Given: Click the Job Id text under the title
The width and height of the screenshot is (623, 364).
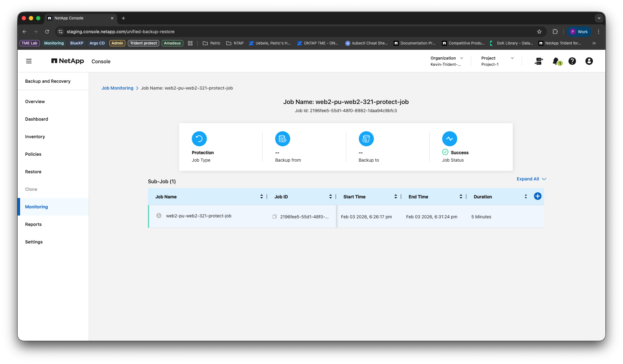Looking at the screenshot, I should pos(346,111).
